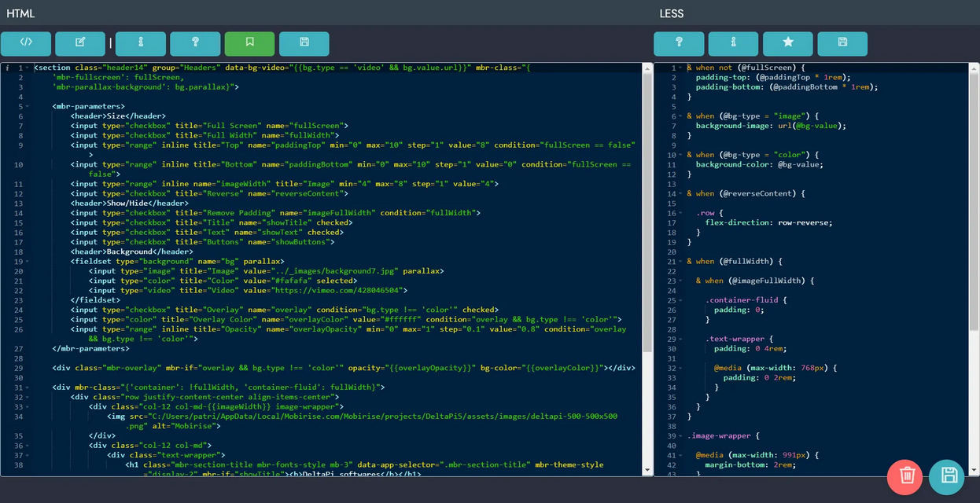
Task: Select the code view icon in HTML toolbar
Action: (x=26, y=43)
